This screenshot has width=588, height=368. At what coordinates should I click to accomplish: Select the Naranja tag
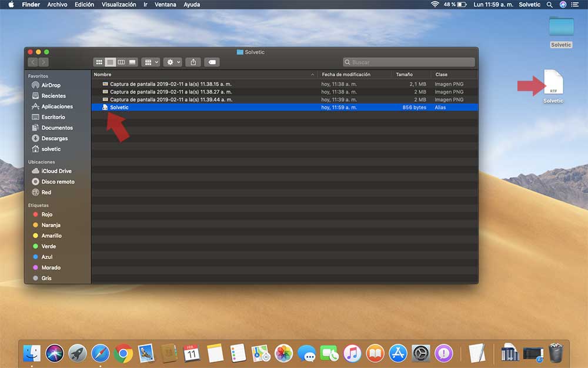(x=46, y=225)
